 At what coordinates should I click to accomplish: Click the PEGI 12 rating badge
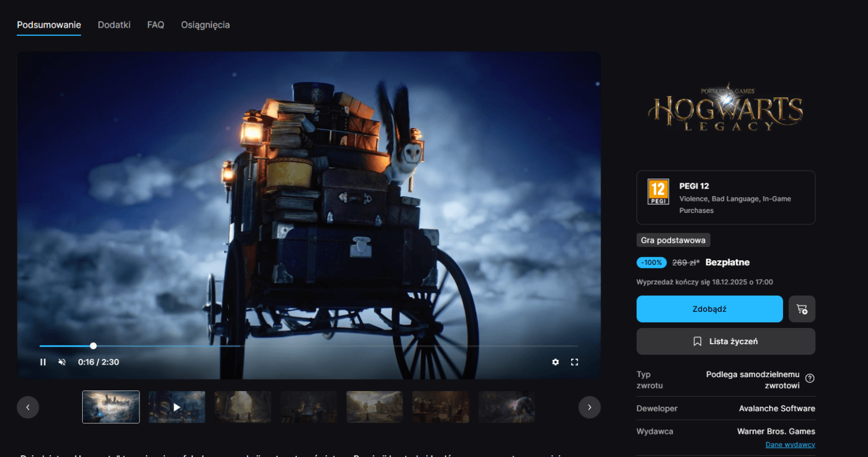pyautogui.click(x=659, y=190)
